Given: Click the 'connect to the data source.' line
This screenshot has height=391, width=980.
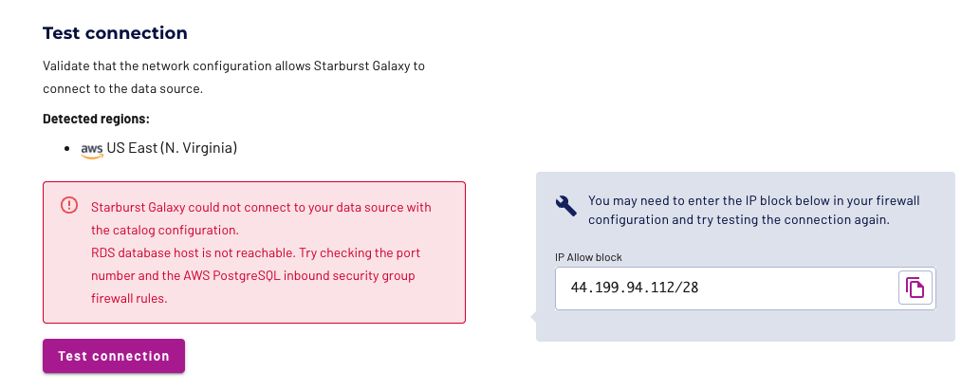Looking at the screenshot, I should (x=123, y=88).
